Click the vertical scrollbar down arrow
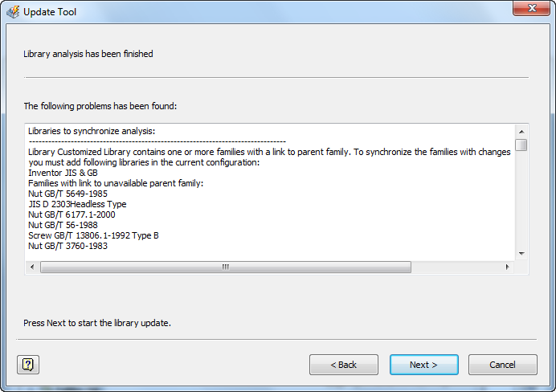The image size is (556, 392). tap(521, 253)
